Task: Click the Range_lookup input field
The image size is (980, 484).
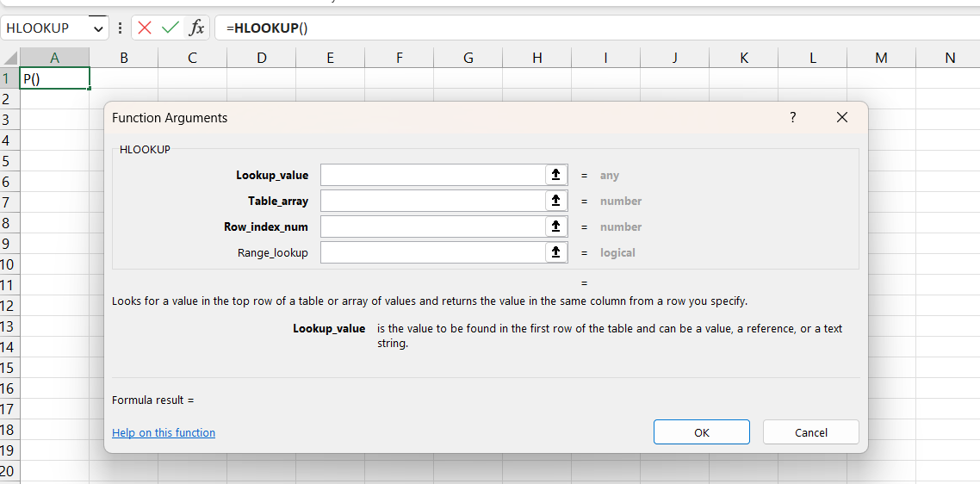Action: point(432,252)
